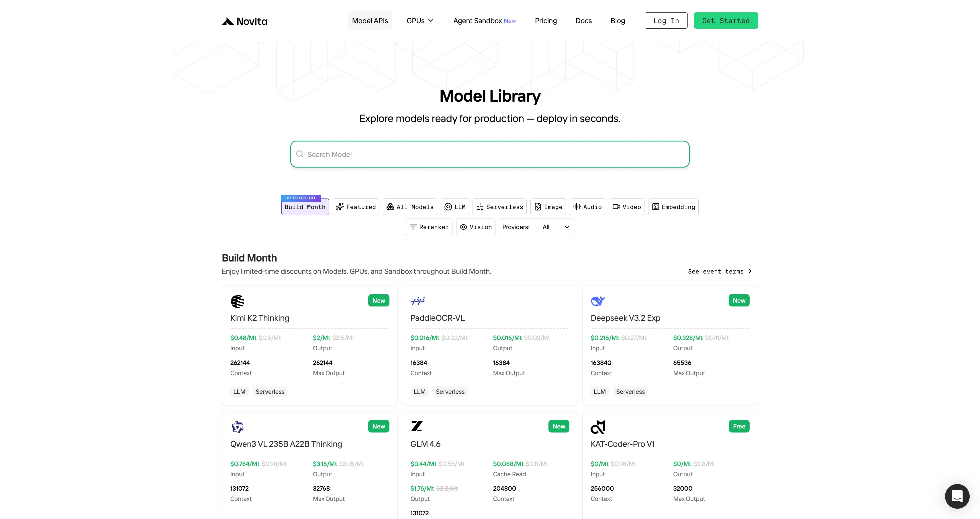Filter models by Audio
This screenshot has height=519, width=980.
point(587,207)
